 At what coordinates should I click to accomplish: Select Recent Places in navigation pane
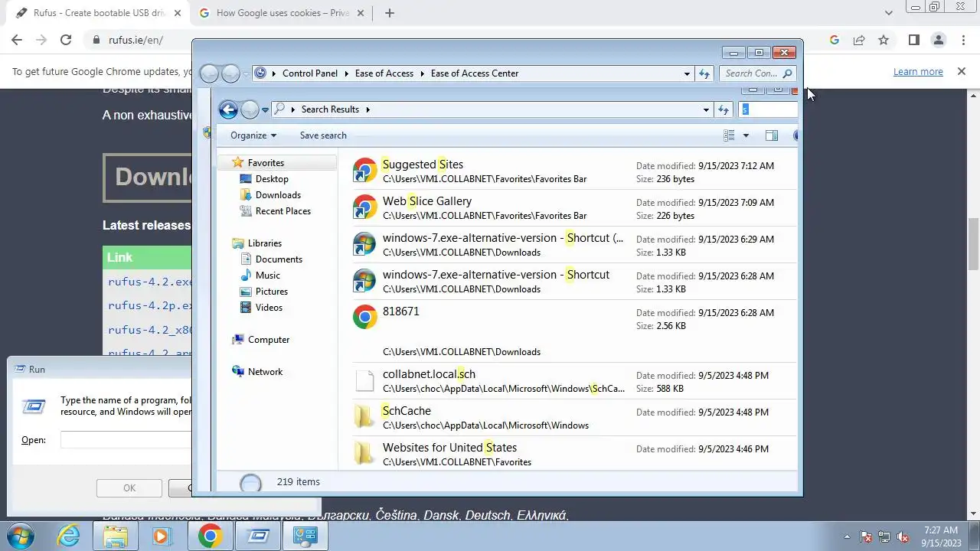pos(283,211)
